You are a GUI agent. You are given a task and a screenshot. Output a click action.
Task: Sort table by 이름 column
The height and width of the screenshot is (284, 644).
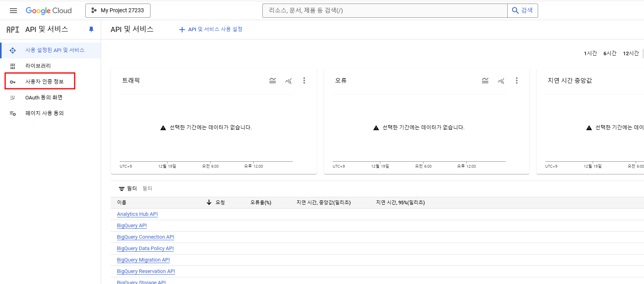pyautogui.click(x=122, y=202)
